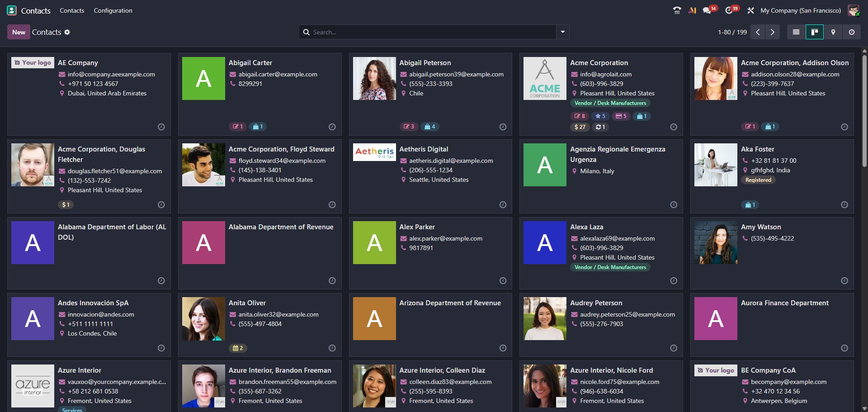
Task: Open the gear icon next to Contacts breadcrumb
Action: (x=67, y=32)
